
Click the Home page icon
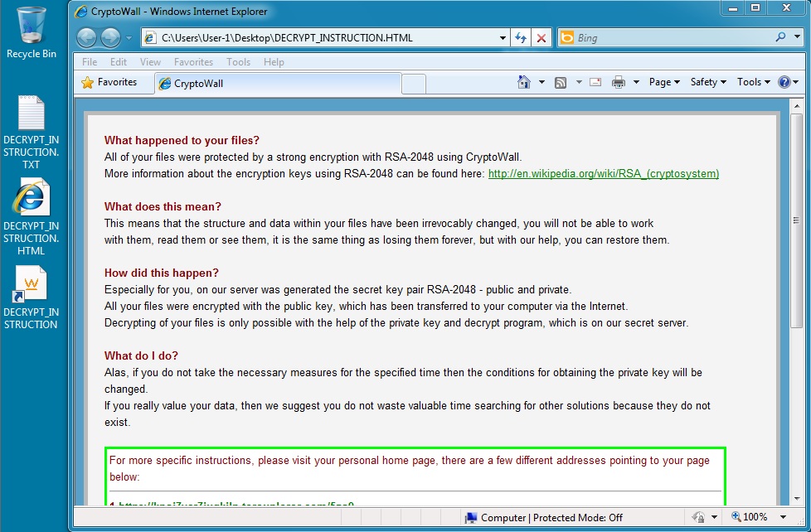(523, 82)
